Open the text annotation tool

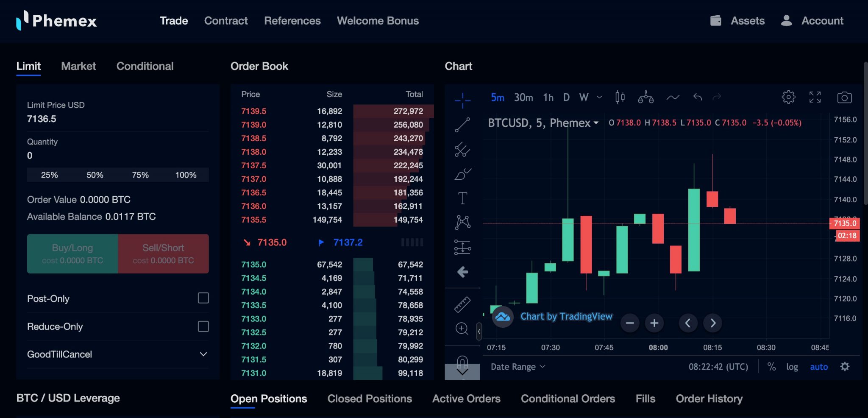[462, 197]
